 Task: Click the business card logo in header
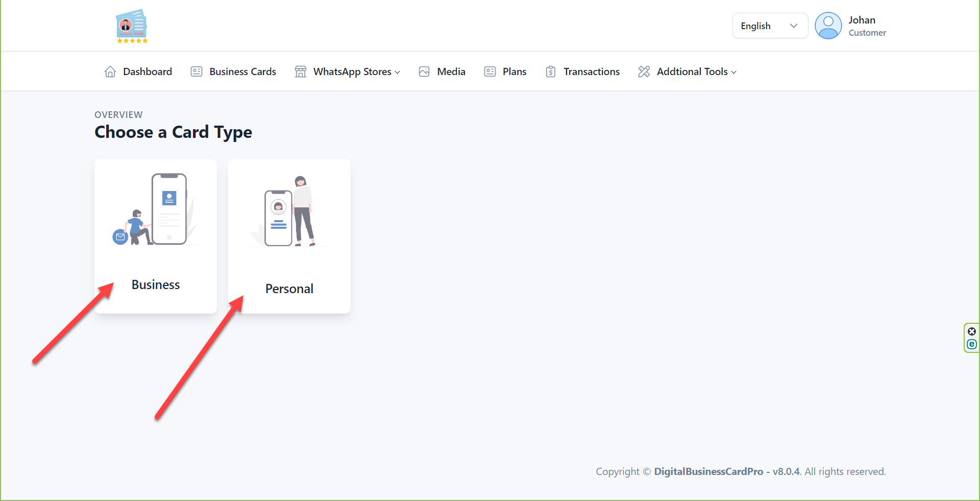click(132, 26)
